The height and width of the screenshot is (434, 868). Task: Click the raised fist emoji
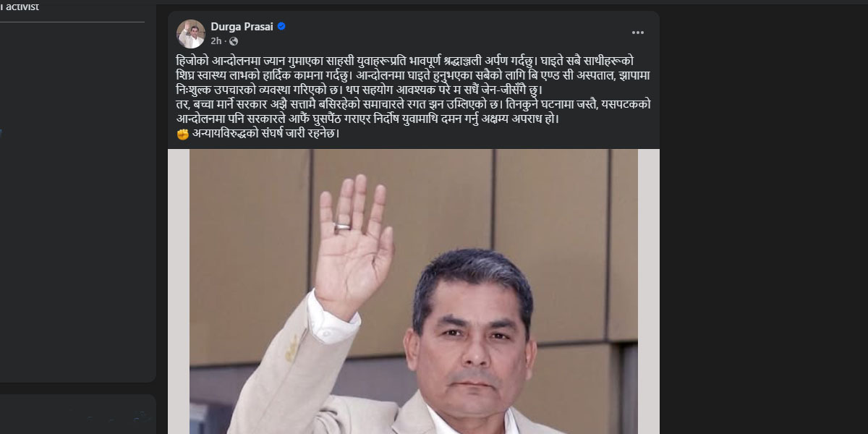182,134
